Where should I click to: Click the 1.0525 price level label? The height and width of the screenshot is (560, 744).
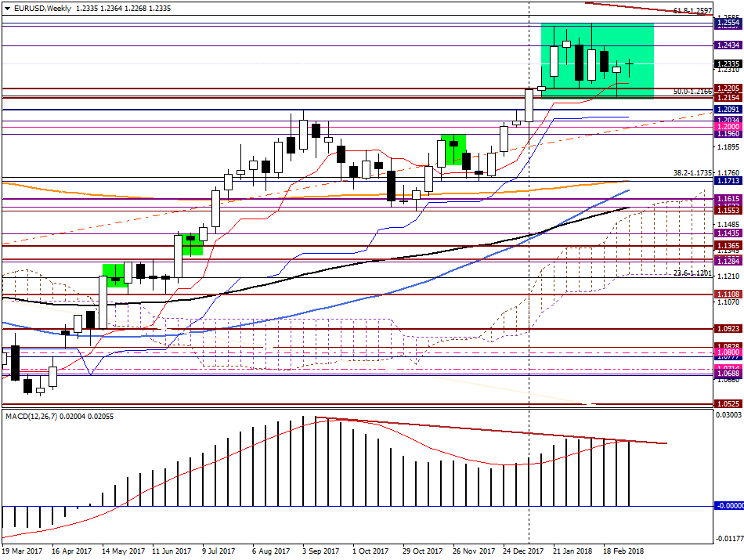click(x=728, y=404)
